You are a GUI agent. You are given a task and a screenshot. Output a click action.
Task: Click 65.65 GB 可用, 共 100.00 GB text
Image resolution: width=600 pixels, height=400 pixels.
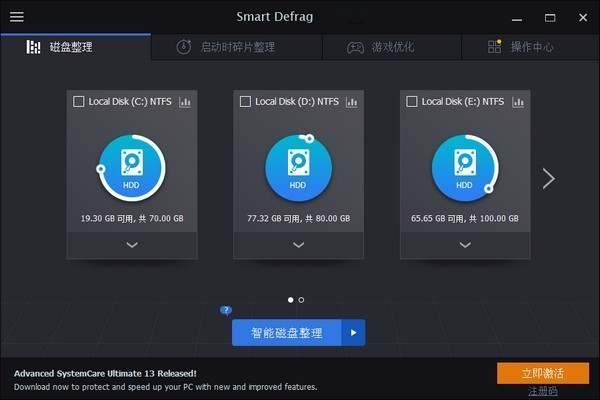(465, 219)
